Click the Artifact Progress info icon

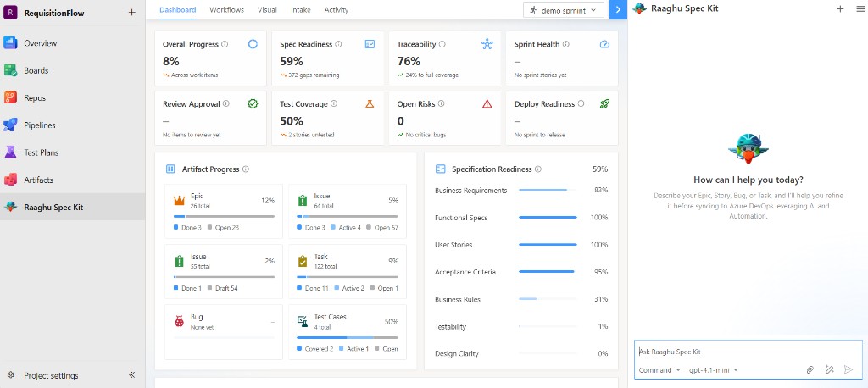pos(246,169)
